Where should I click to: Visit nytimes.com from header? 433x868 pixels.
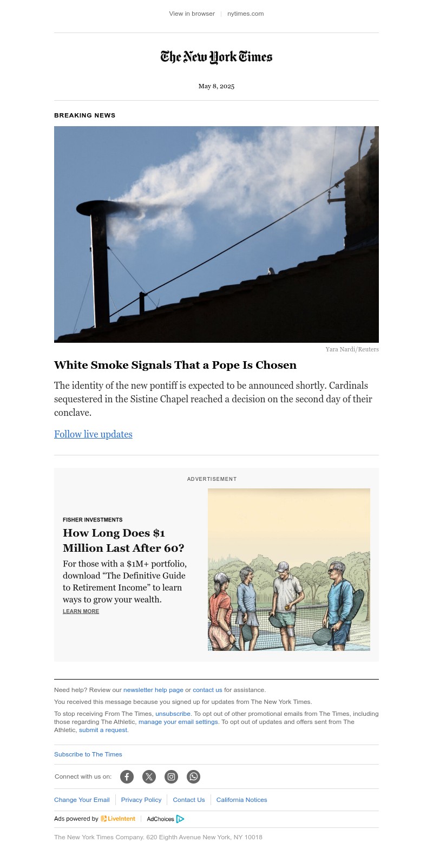245,14
